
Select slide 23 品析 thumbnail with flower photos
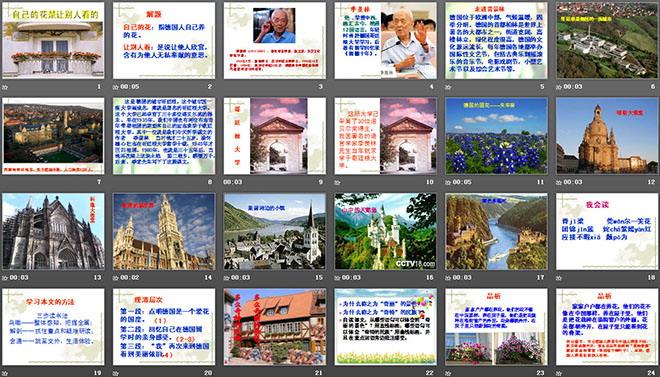coord(497,327)
